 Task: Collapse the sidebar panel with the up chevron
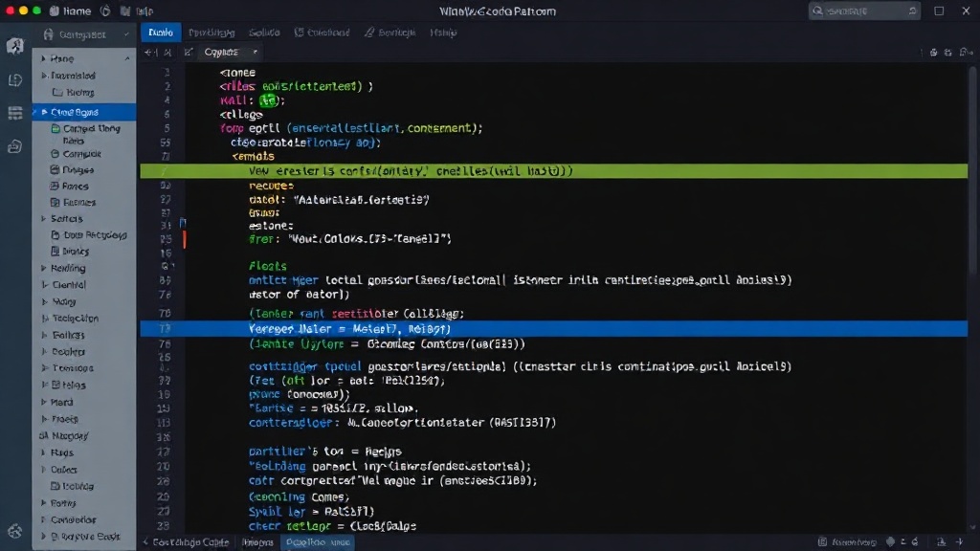(127, 58)
